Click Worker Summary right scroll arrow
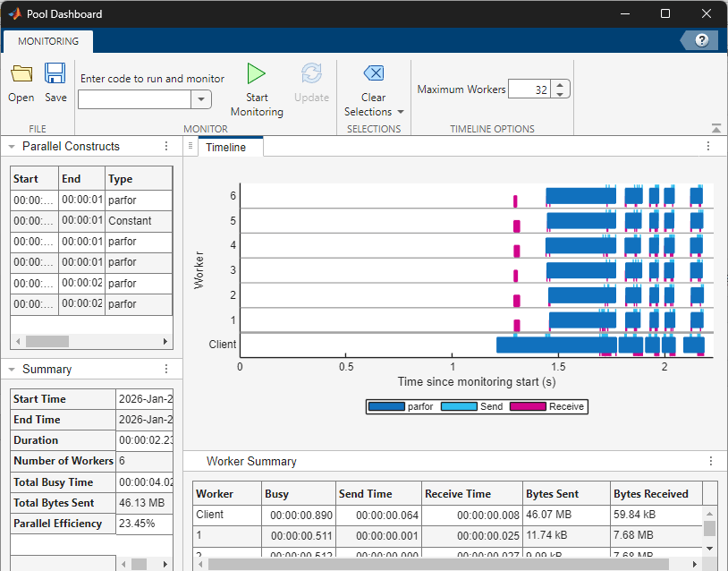This screenshot has height=571, width=728. 695,564
